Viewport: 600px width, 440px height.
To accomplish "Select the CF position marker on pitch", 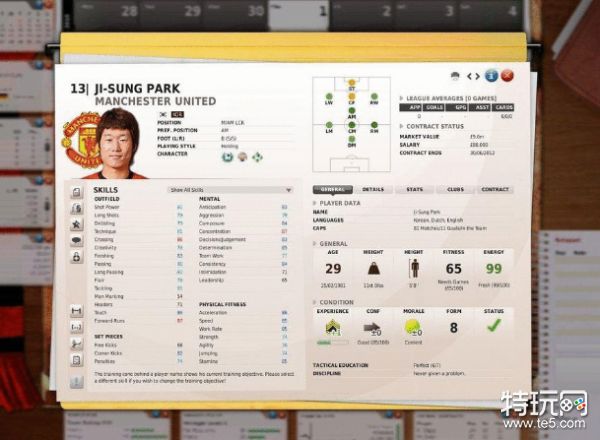I will click(352, 98).
